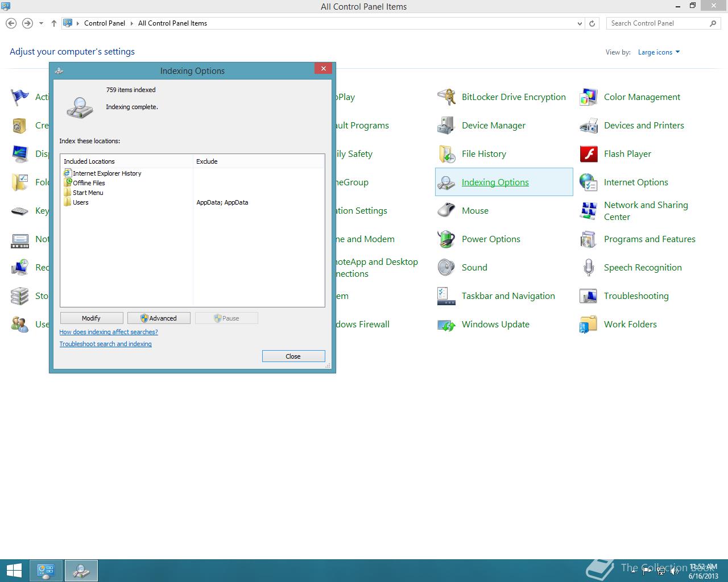Image resolution: width=728 pixels, height=582 pixels.
Task: Select Start Menu location row
Action: coord(192,193)
